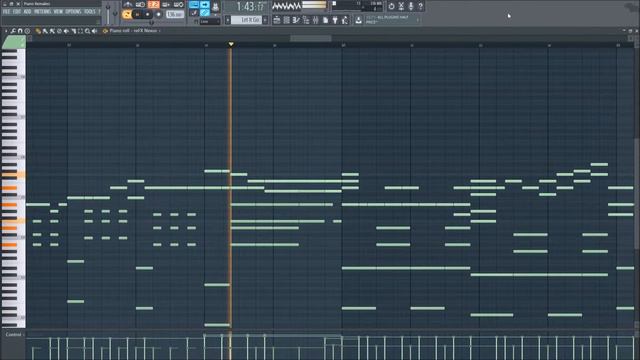Click the 1:43:17 time display
The image size is (640, 360).
250,7
